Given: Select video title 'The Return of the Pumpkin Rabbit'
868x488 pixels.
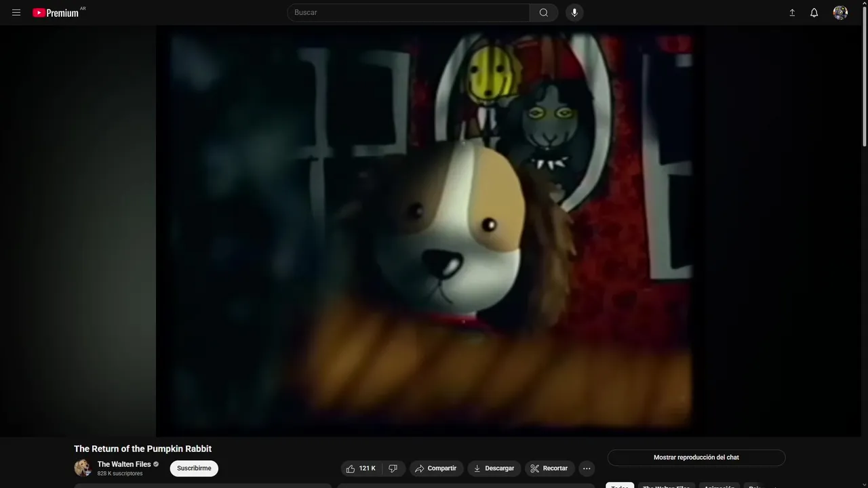Looking at the screenshot, I should (142, 449).
